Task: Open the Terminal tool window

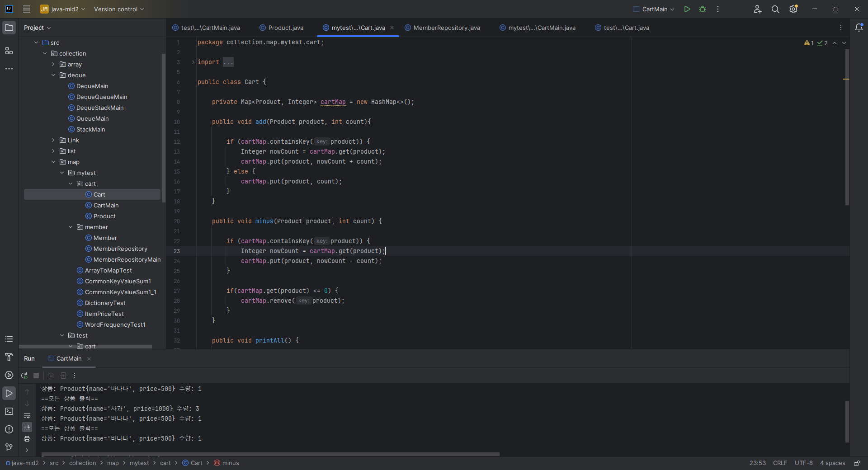Action: [x=9, y=411]
